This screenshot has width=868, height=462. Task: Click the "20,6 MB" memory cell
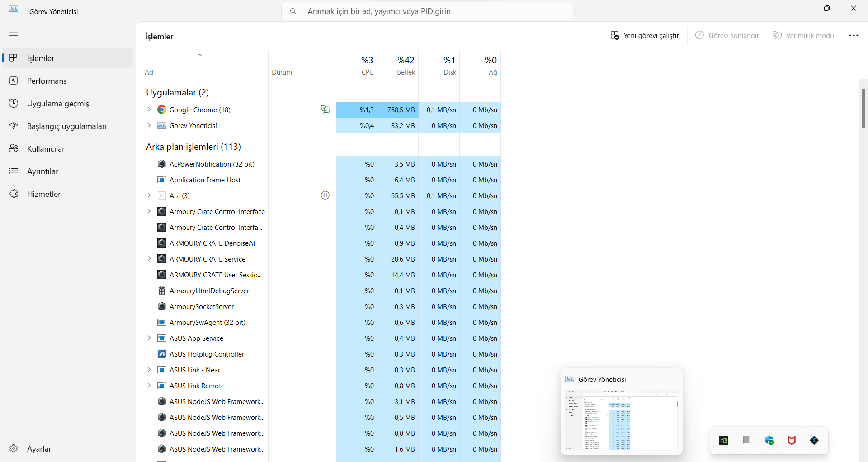coord(398,259)
